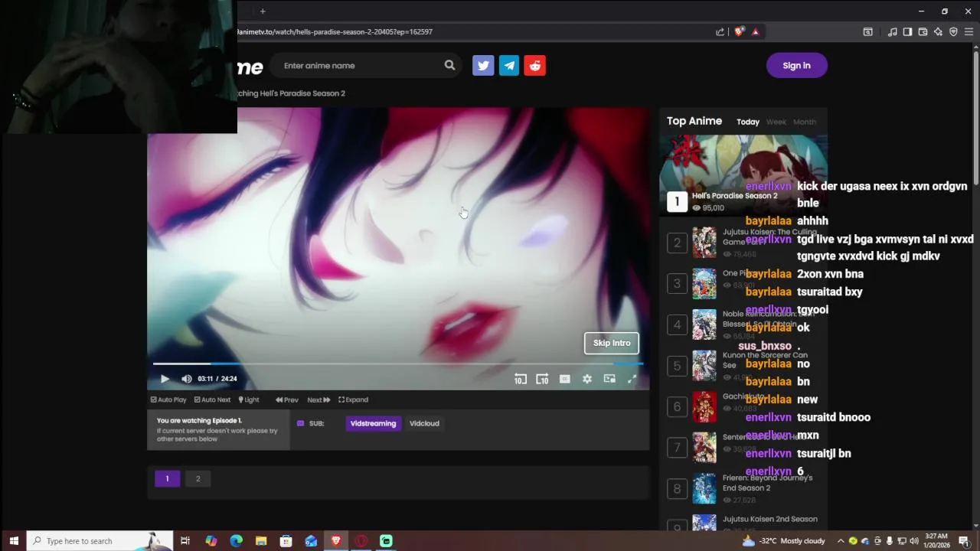This screenshot has height=551, width=980.
Task: Open the Telegram social link
Action: (509, 65)
